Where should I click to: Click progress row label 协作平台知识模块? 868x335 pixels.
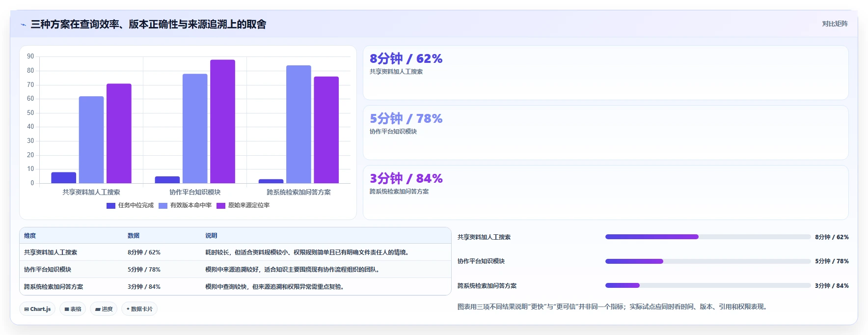tap(481, 261)
